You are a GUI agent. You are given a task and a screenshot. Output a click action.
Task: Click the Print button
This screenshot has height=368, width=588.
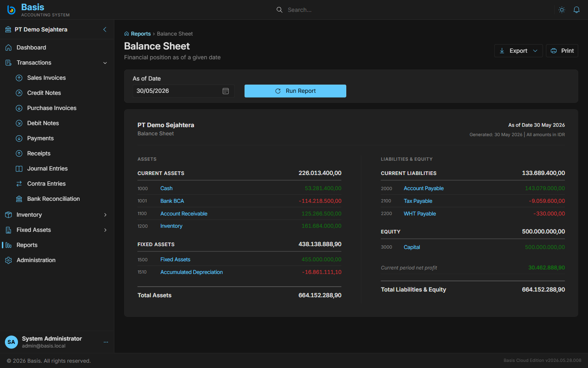(562, 51)
